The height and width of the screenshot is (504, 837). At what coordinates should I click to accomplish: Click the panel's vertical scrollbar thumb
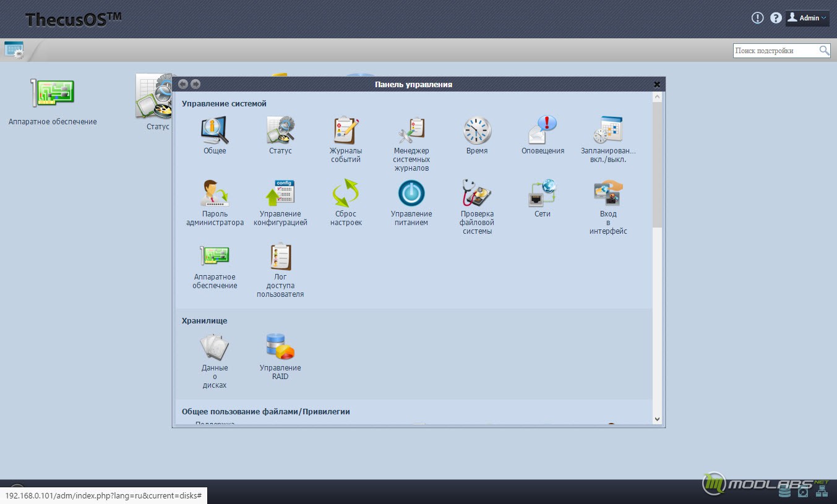pos(657,165)
